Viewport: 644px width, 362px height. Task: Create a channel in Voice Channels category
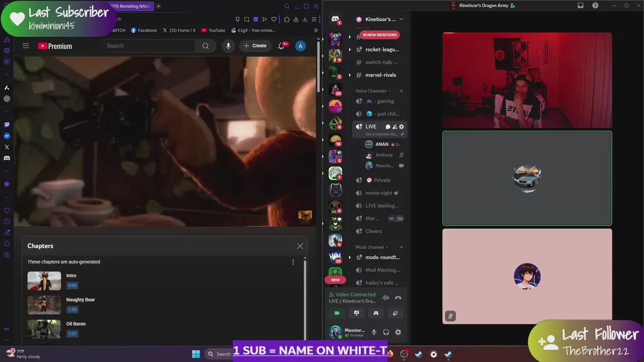[401, 91]
